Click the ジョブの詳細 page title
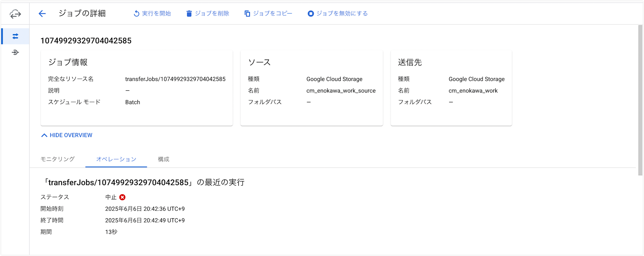Viewport: 644px width, 256px height. [82, 13]
